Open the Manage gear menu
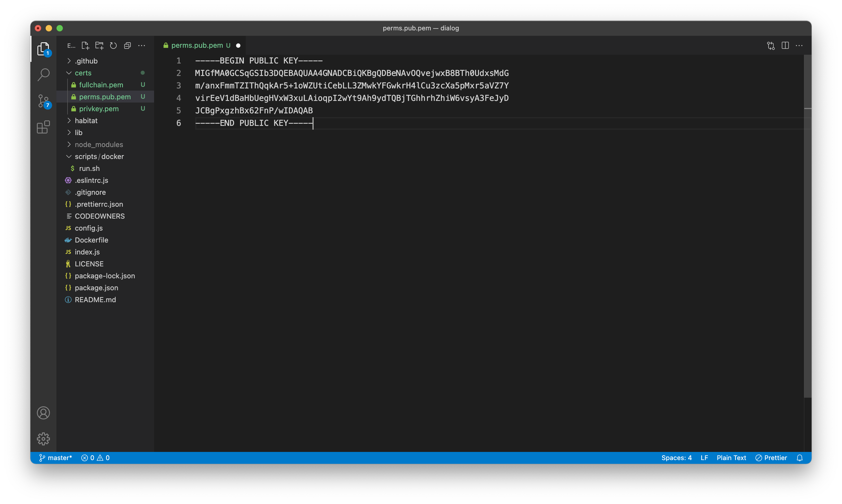The image size is (842, 504). 43,439
